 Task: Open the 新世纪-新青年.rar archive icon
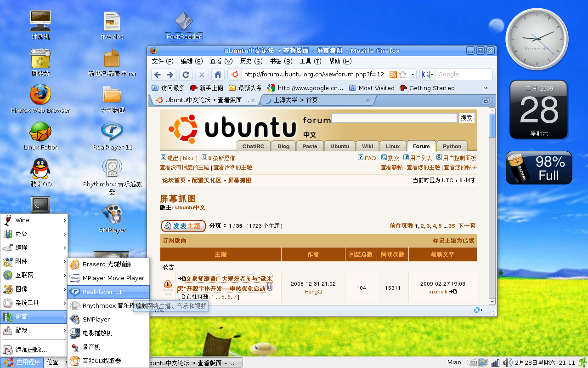pyautogui.click(x=112, y=63)
